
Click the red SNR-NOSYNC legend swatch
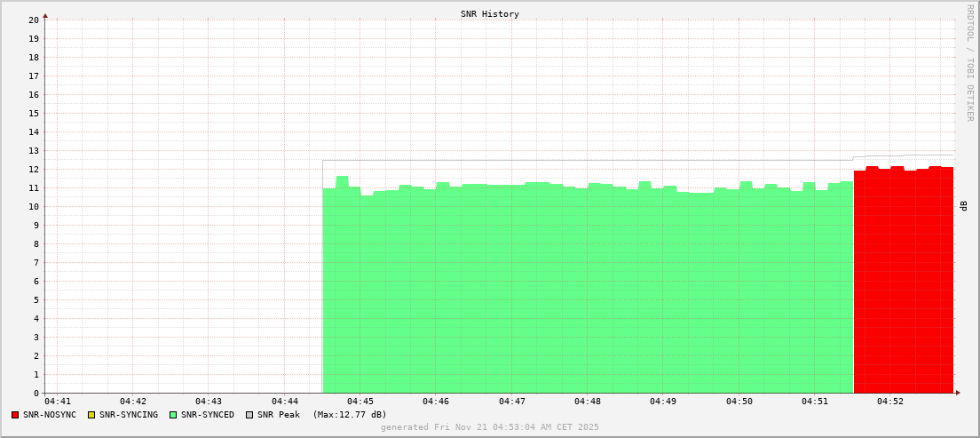click(x=15, y=415)
